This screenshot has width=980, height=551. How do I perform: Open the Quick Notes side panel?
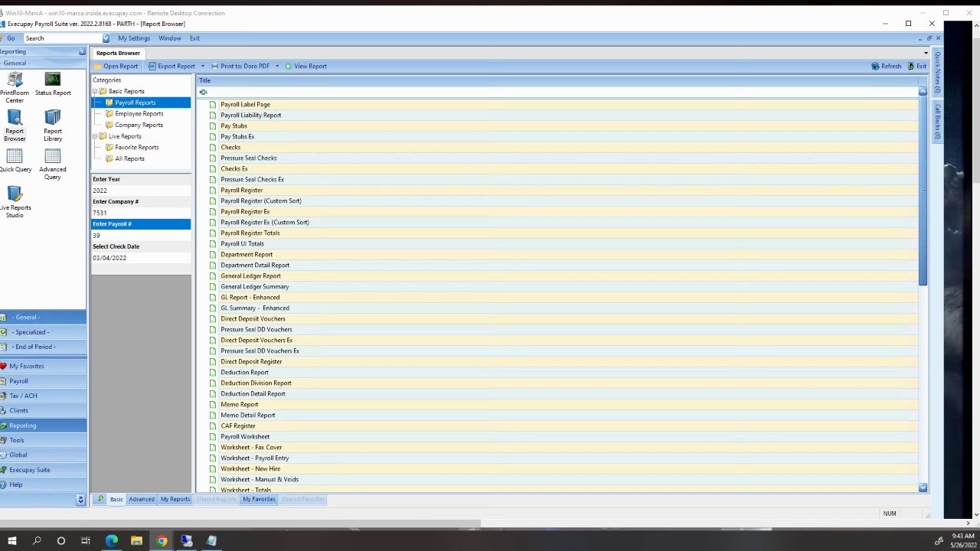tap(936, 73)
